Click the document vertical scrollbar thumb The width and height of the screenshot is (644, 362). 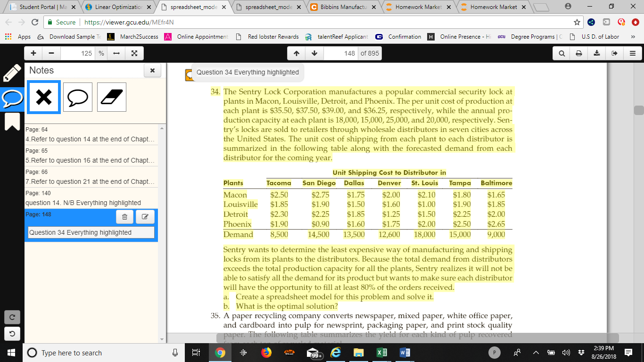click(639, 110)
